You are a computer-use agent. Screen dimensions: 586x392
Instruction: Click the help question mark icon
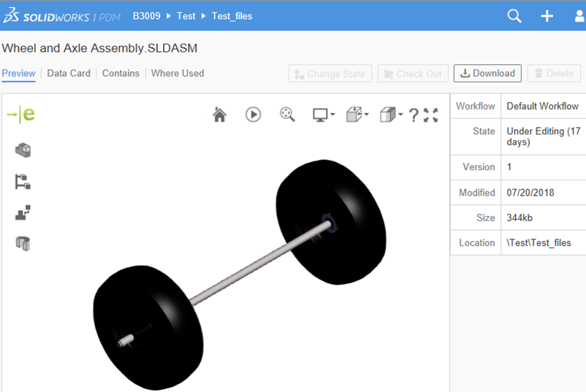coord(413,115)
